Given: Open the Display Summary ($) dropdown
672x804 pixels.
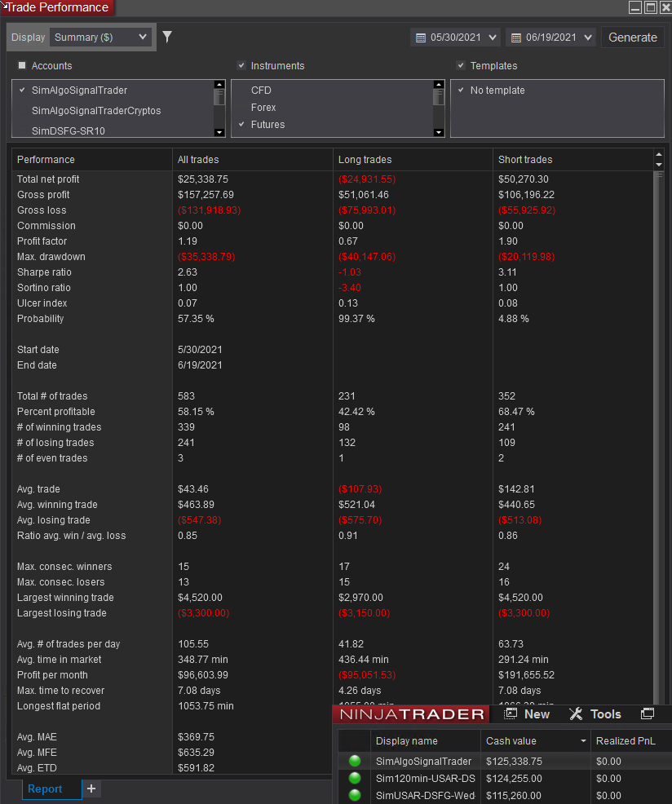Looking at the screenshot, I should pyautogui.click(x=100, y=37).
